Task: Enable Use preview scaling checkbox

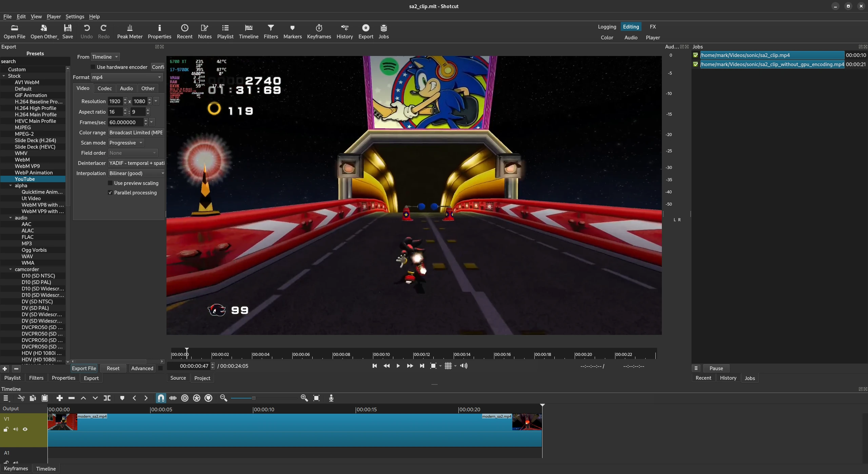Action: pos(110,183)
